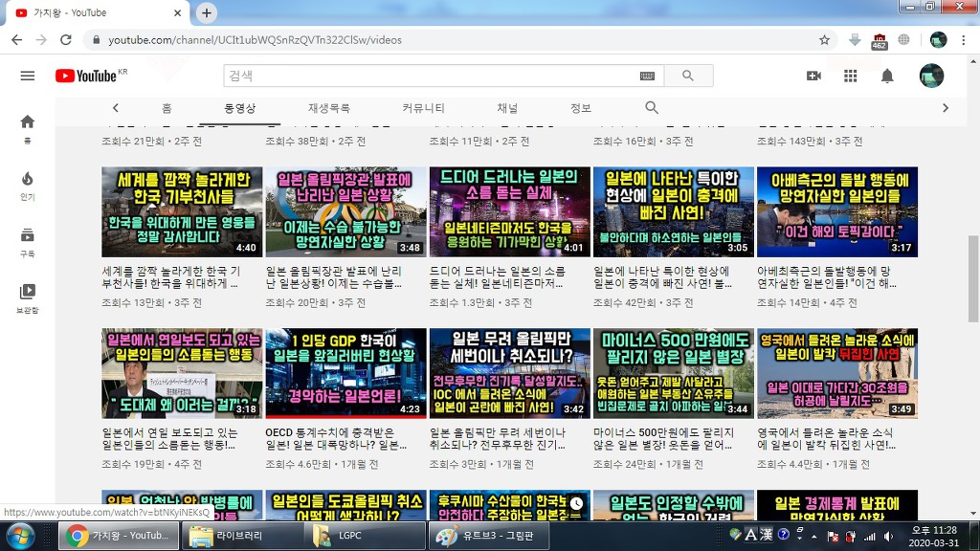Open the create video camera icon
The height and width of the screenshot is (551, 980).
click(813, 76)
